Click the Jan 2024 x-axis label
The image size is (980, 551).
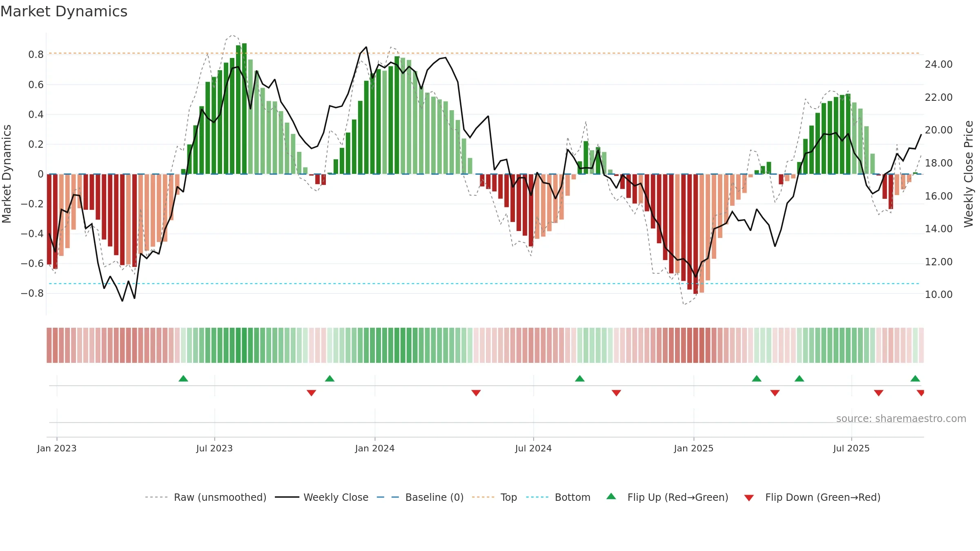375,448
